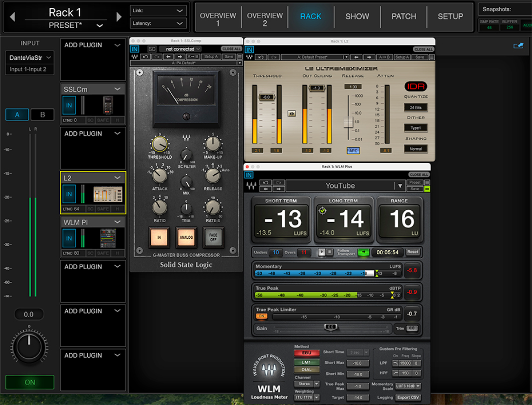
Task: Open the DanteViaStr input dropdown
Action: [30, 58]
